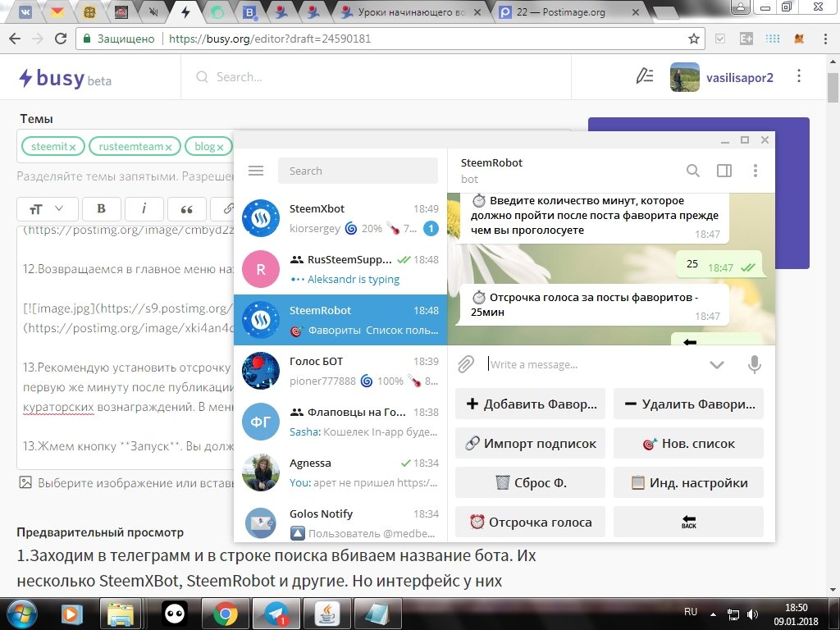Bookmark this page with the star
840x630 pixels.
tap(694, 39)
